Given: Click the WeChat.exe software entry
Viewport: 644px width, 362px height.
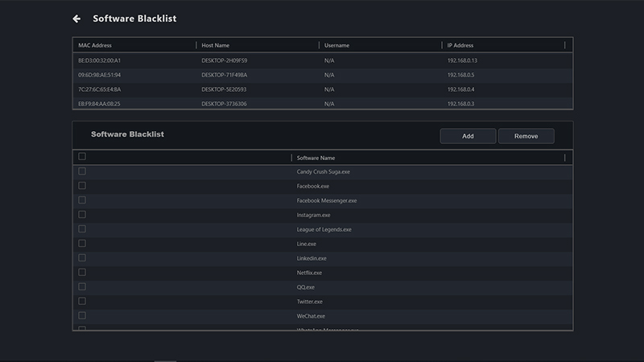Looking at the screenshot, I should coord(311,316).
